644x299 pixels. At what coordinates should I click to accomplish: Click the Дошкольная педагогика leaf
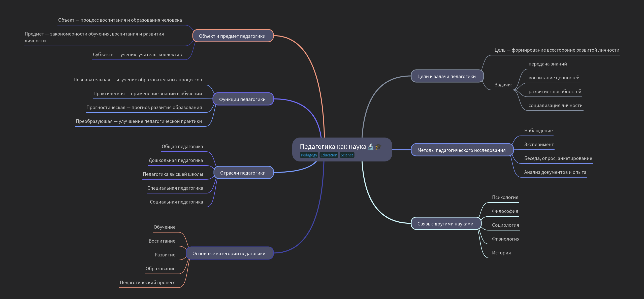click(x=175, y=160)
